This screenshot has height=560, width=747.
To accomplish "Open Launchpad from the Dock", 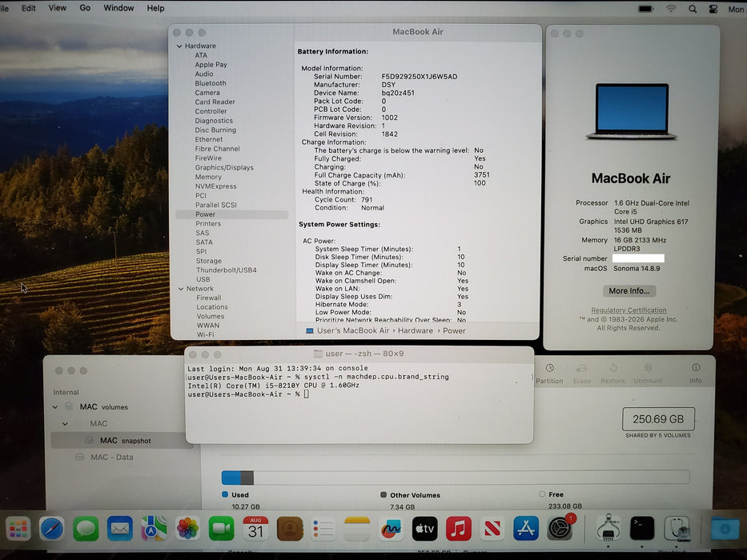I will (18, 529).
